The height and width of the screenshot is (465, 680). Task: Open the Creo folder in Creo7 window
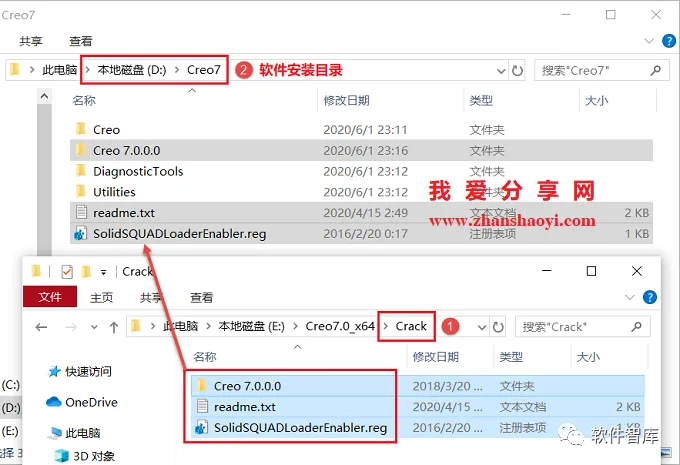tap(106, 130)
